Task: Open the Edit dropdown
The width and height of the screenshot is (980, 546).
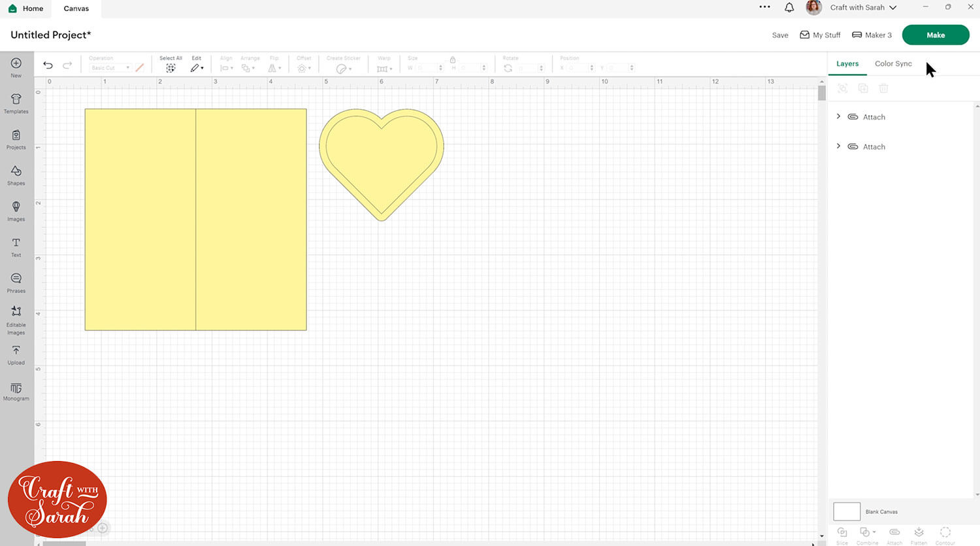Action: 197,68
